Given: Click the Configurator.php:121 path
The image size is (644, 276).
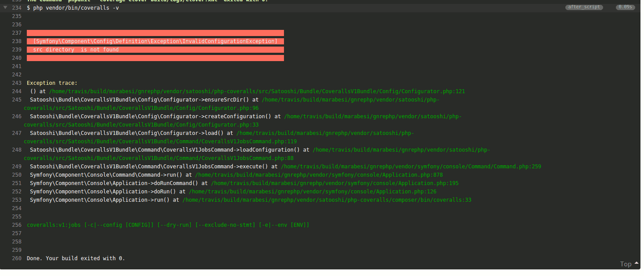Looking at the screenshot, I should 257,91.
